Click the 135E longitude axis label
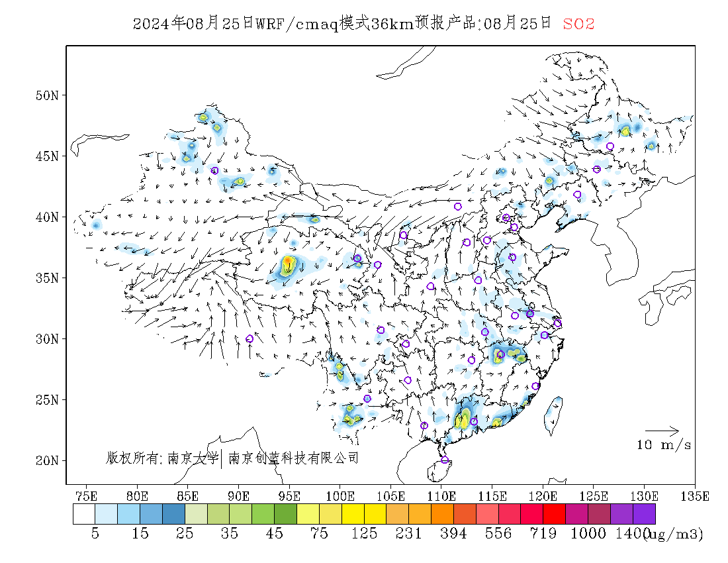Screen dimensions: 728x563 tap(695, 496)
